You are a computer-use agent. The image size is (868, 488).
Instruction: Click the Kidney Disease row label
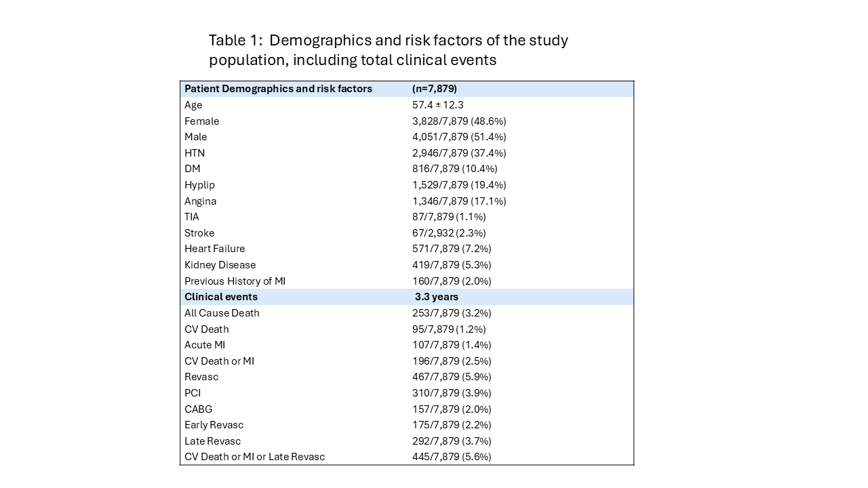[x=220, y=265]
